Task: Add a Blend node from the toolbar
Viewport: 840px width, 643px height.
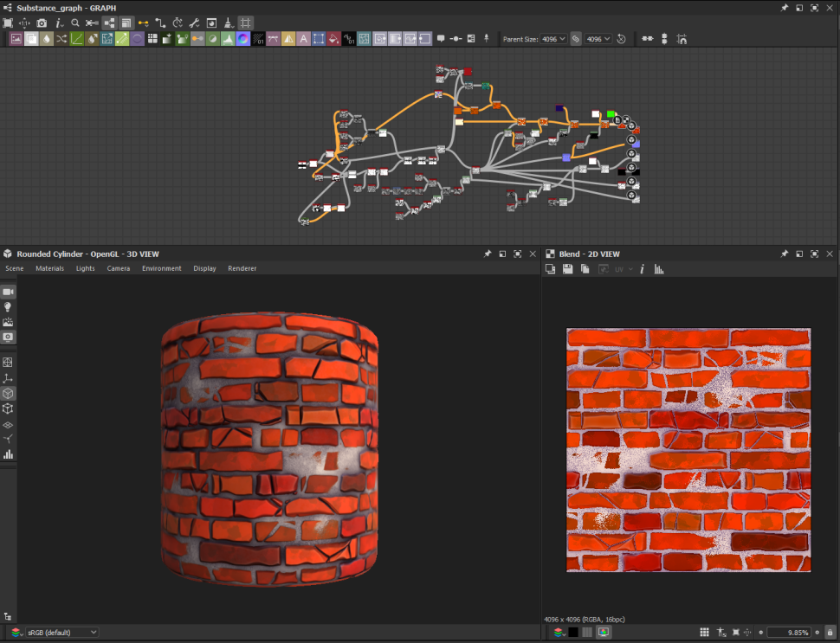Action: [x=31, y=39]
